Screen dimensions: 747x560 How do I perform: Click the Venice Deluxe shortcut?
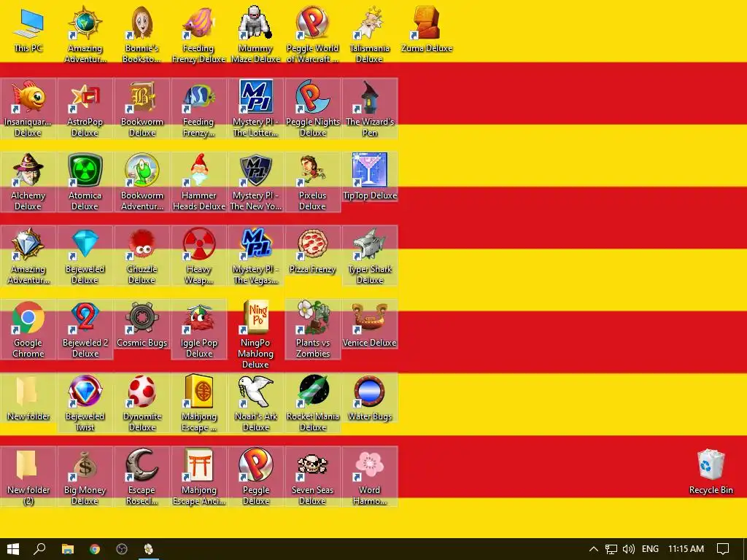(x=370, y=324)
